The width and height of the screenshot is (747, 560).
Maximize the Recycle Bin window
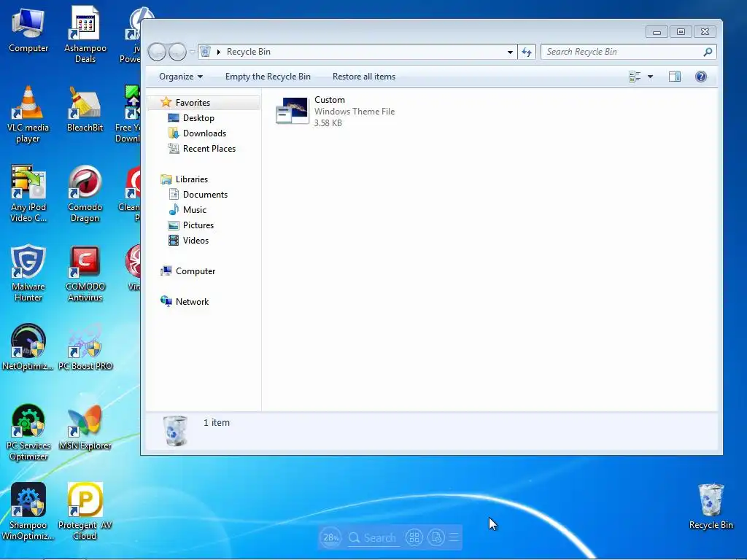[681, 32]
